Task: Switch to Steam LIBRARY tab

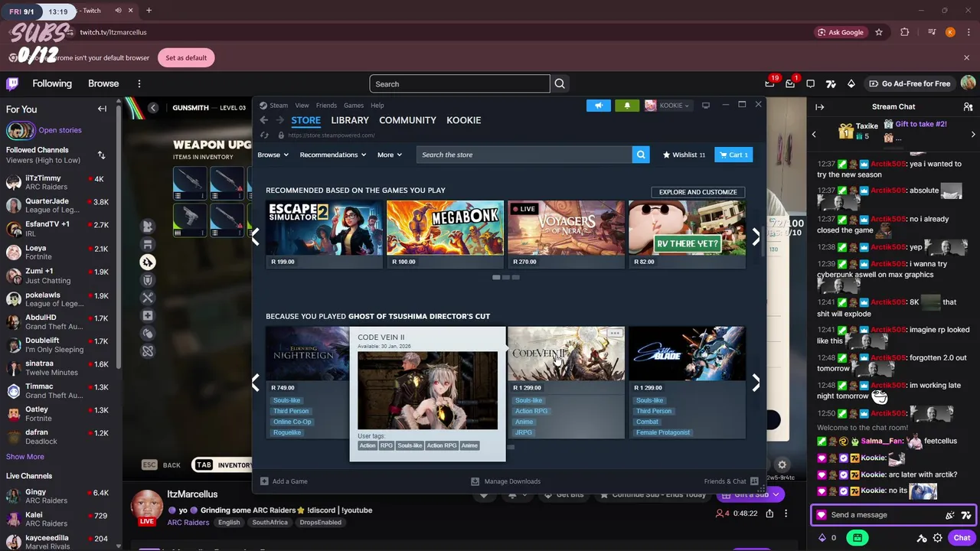Action: (x=350, y=120)
